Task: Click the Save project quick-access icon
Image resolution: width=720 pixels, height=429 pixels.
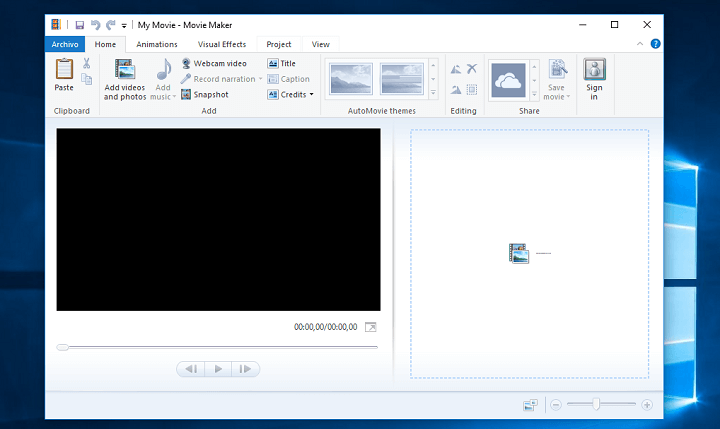Action: tap(80, 25)
